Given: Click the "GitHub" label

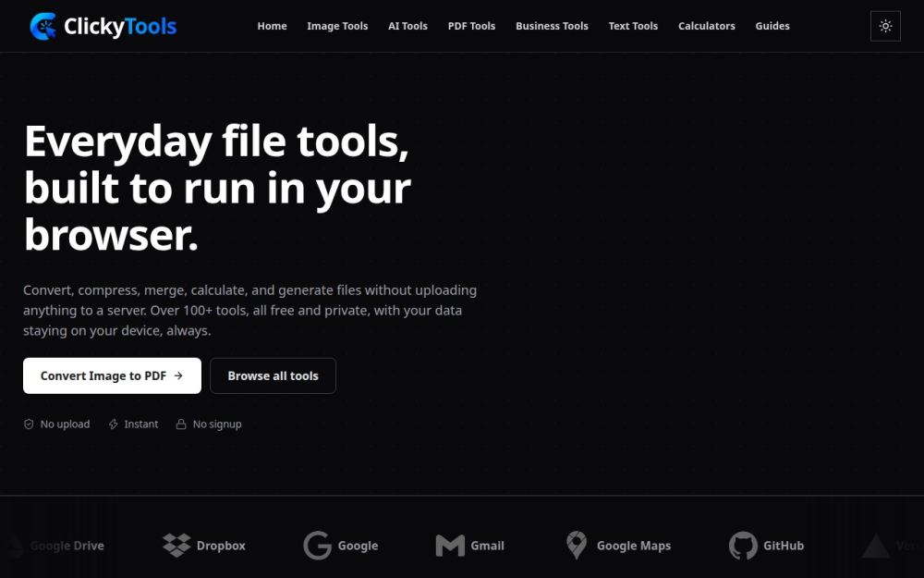Looking at the screenshot, I should click(x=784, y=546).
